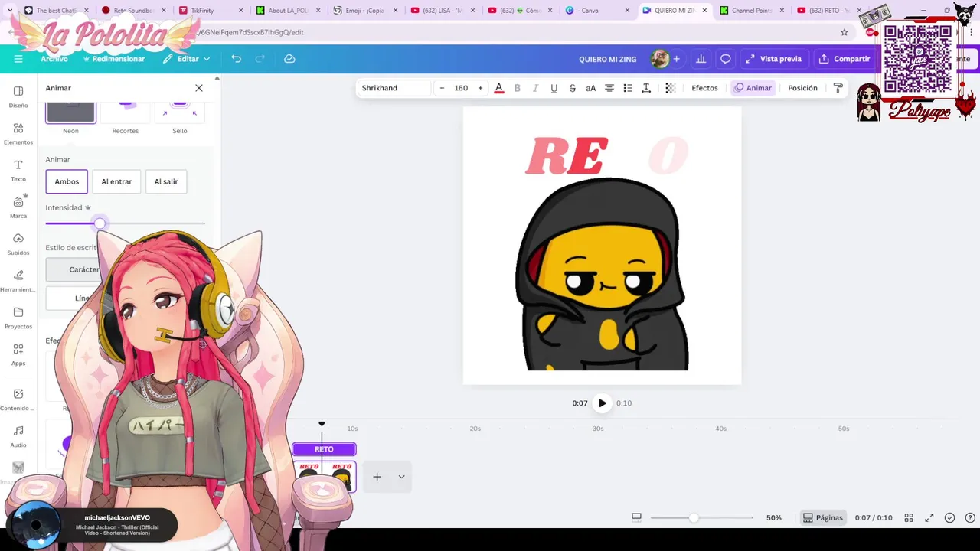The image size is (980, 551).
Task: Open Apps panel in the sidebar
Action: 18,354
